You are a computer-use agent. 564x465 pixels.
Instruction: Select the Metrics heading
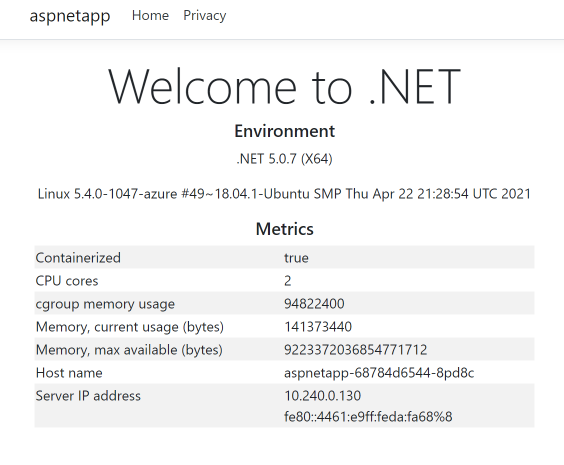point(285,229)
